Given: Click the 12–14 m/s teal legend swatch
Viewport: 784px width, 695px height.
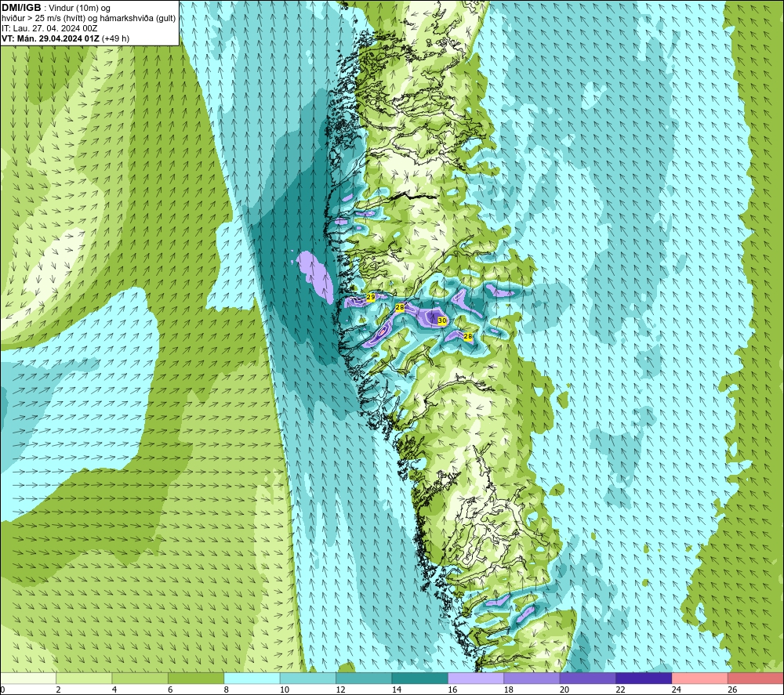Looking at the screenshot, I should pos(364,678).
